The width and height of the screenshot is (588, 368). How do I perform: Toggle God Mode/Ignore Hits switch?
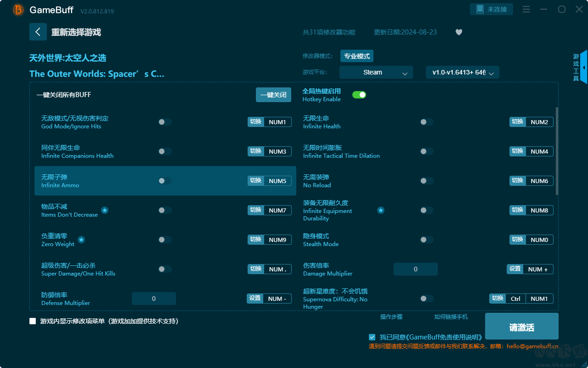[x=165, y=122]
